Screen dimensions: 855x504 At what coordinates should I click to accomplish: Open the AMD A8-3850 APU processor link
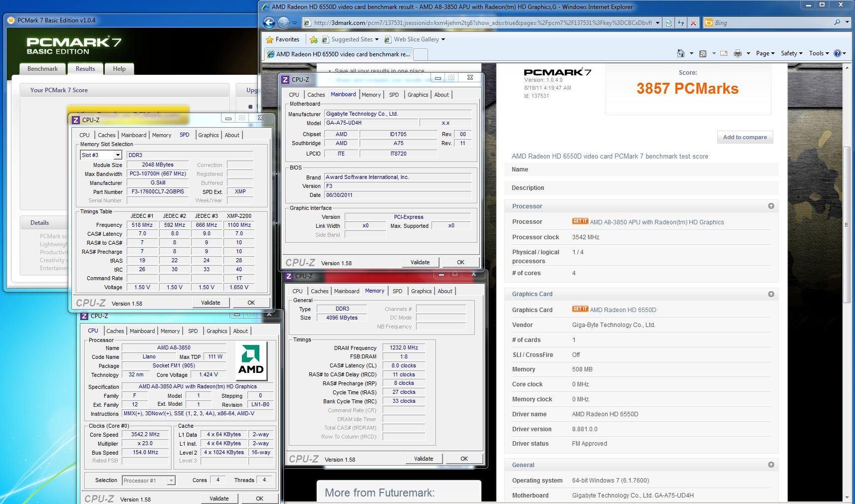(656, 222)
